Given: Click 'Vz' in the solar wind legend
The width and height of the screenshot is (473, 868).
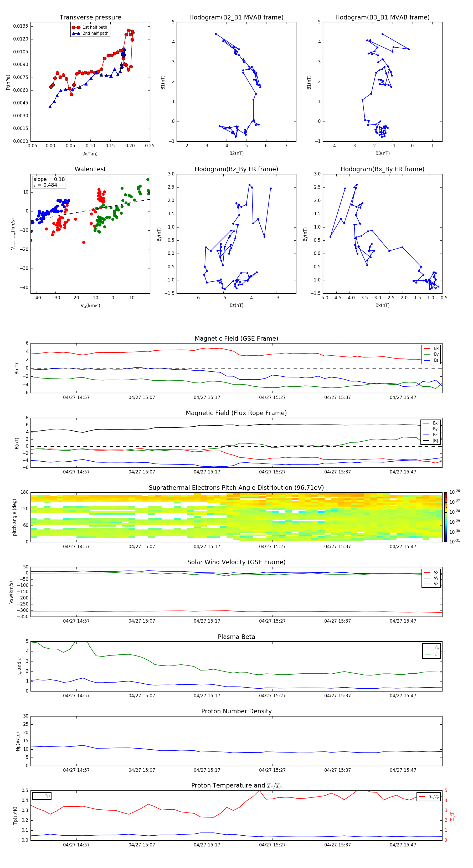Looking at the screenshot, I should (436, 584).
